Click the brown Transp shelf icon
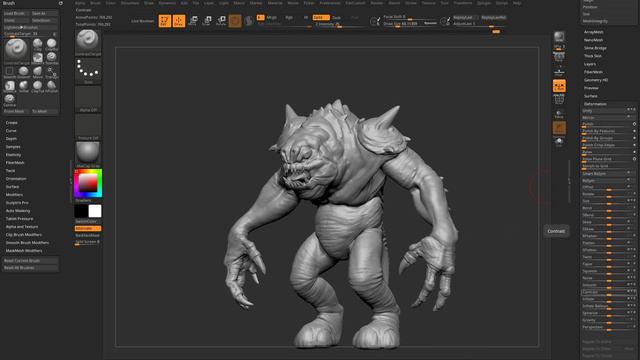This screenshot has height=360, width=640. click(x=559, y=128)
